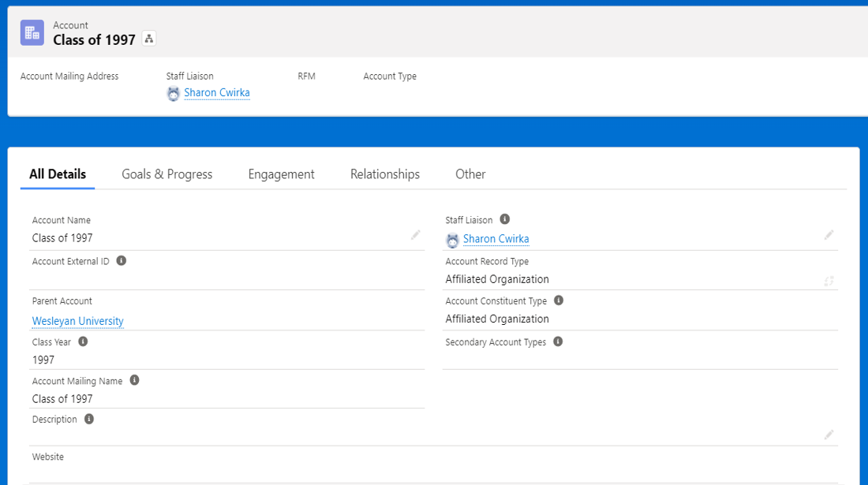Edit the Account Name field pencil icon

coord(416,235)
